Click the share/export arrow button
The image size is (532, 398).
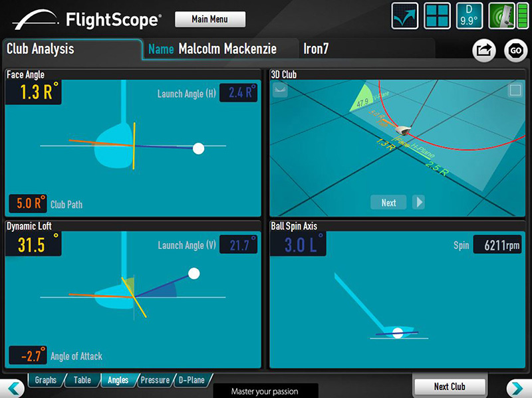tap(483, 50)
